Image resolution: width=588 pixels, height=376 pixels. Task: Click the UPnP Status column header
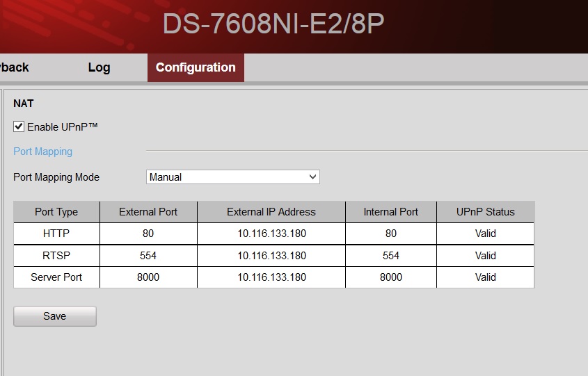click(485, 211)
